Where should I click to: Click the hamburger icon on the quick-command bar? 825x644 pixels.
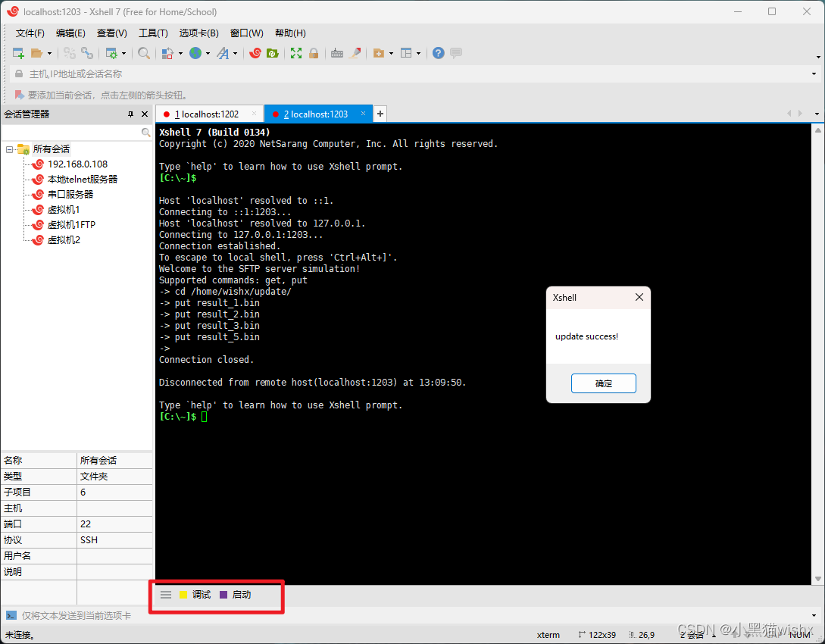click(x=166, y=594)
